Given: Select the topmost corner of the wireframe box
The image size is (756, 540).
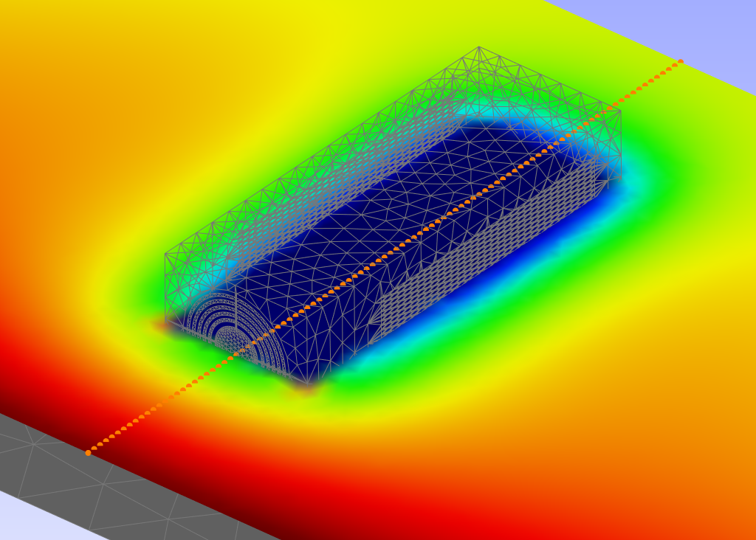Looking at the screenshot, I should click(478, 47).
